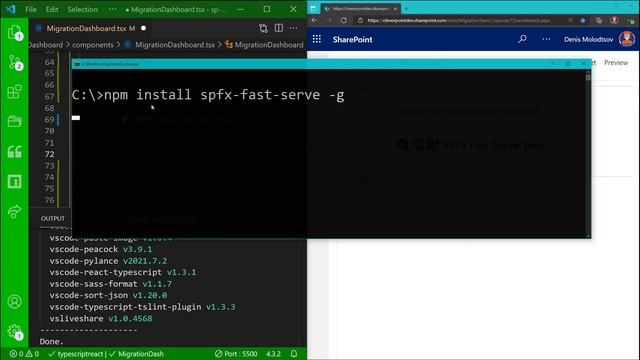Viewport: 640px width, 360px height.
Task: Open SharePoint header ellipsis menu
Action: (546, 39)
